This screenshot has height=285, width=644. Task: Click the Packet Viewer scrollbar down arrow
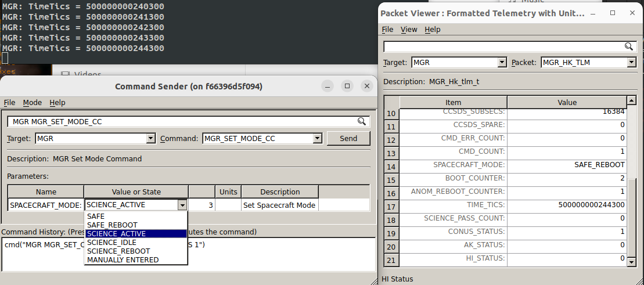[631, 262]
